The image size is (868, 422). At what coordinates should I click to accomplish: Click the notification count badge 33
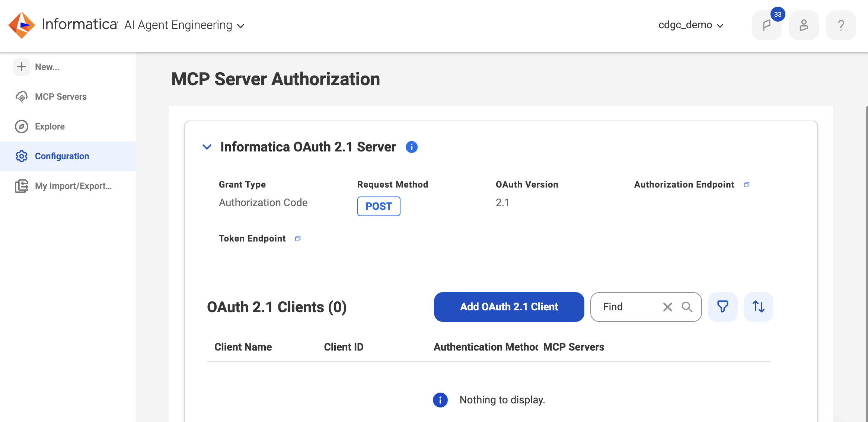(x=778, y=14)
